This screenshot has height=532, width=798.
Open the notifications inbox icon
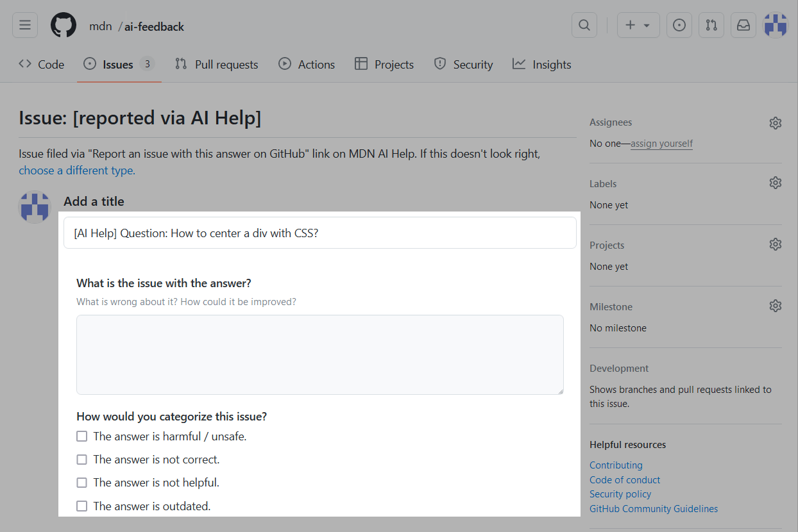point(743,25)
